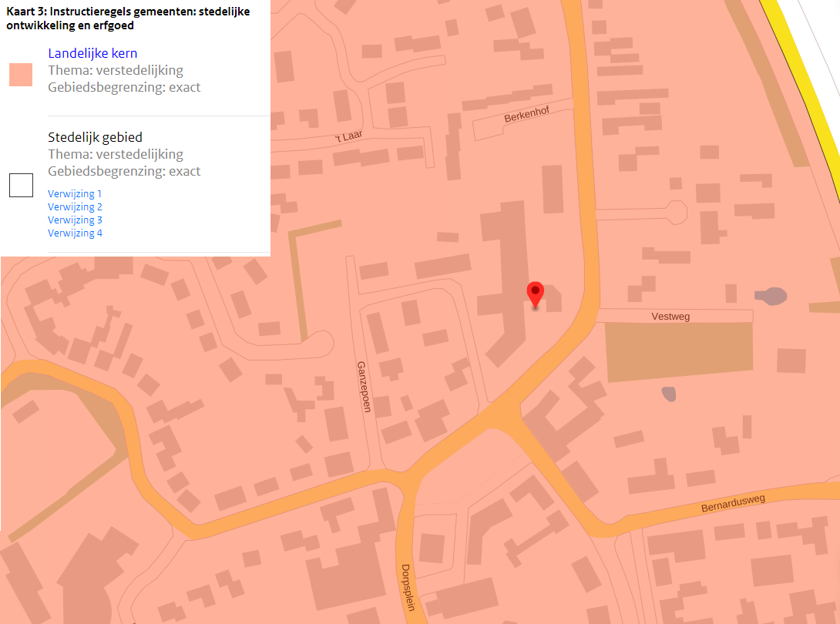
Task: Open the Landelijke kern link
Action: (x=92, y=53)
